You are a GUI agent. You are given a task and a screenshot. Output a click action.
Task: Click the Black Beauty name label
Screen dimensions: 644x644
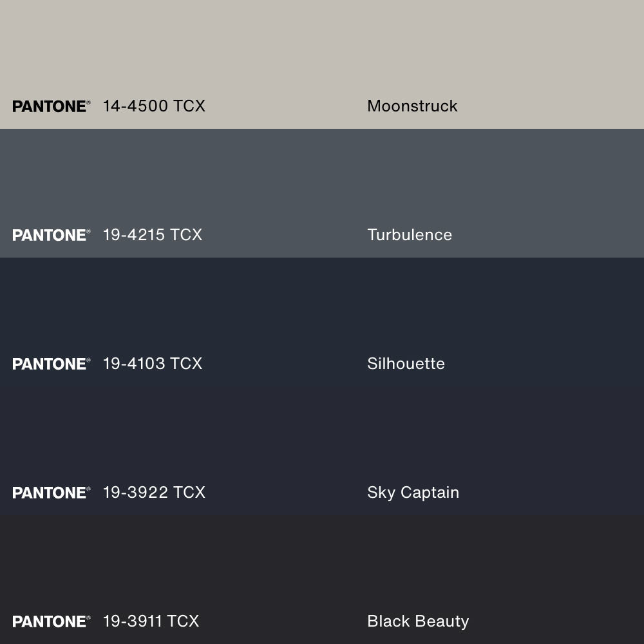coord(418,621)
